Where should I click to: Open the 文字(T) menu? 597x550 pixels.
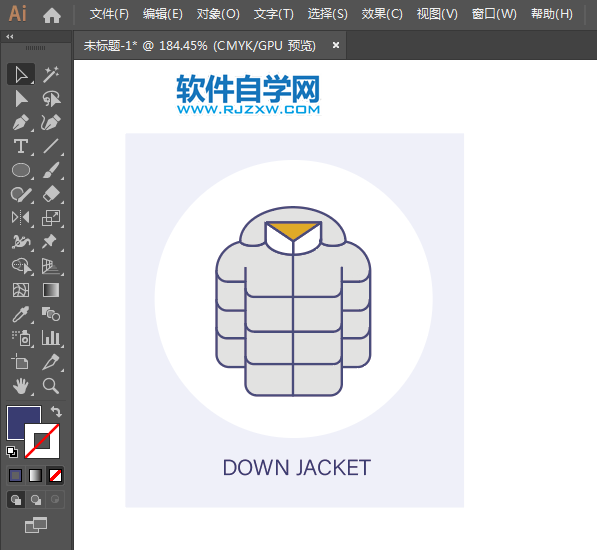pyautogui.click(x=274, y=14)
